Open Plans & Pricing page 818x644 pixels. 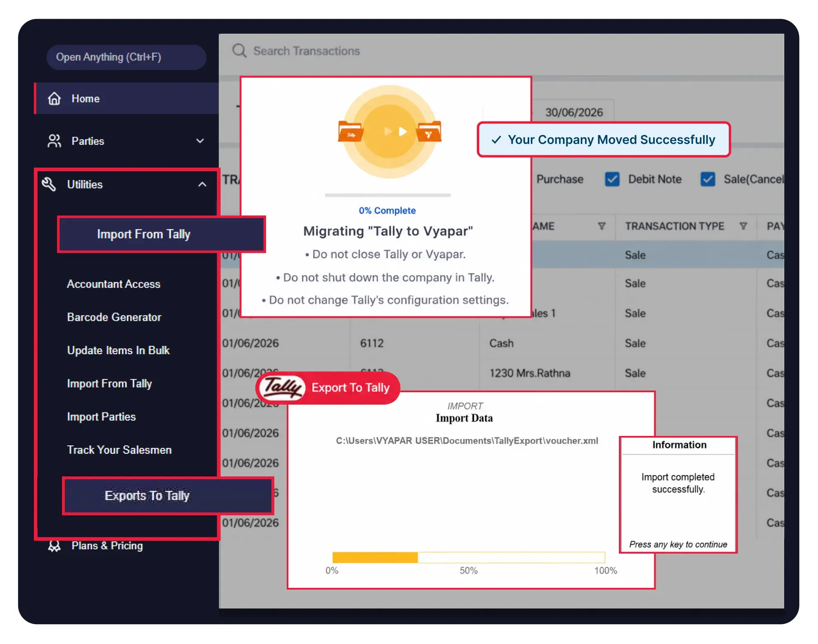(x=107, y=546)
